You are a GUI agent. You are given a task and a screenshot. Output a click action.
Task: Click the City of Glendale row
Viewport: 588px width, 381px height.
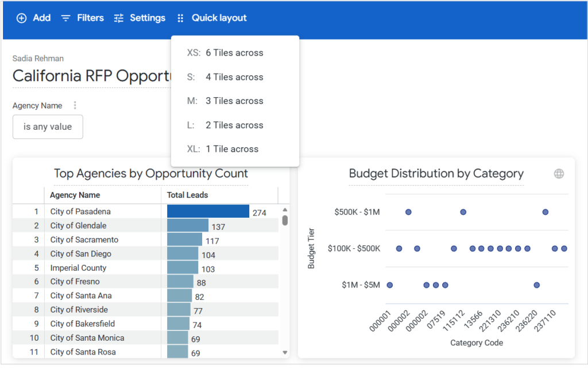pyautogui.click(x=78, y=226)
